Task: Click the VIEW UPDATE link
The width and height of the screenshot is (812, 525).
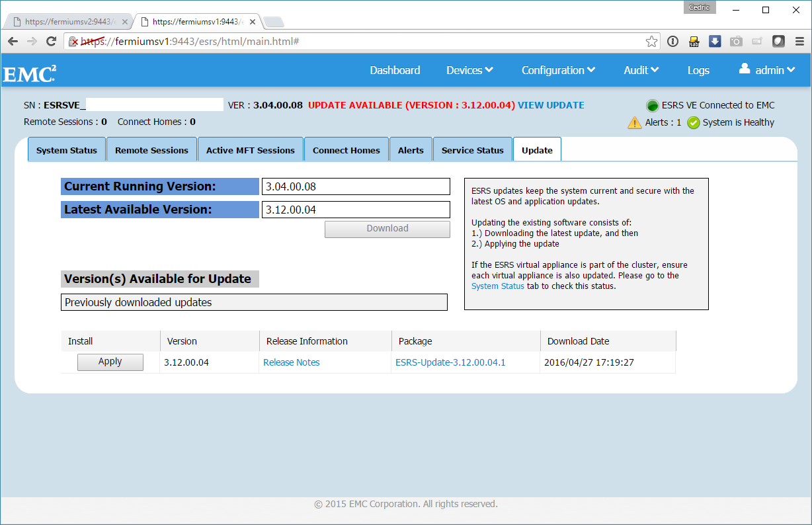Action: [551, 105]
